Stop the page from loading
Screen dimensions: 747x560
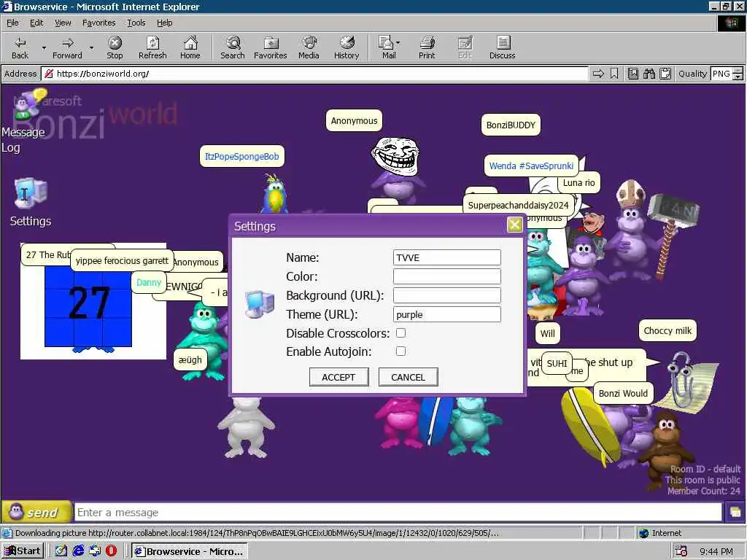pyautogui.click(x=115, y=47)
